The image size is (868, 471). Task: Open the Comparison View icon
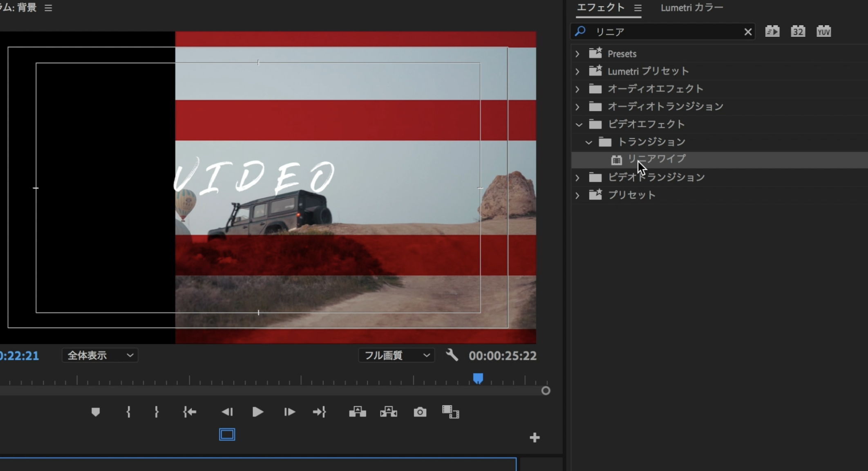point(450,412)
